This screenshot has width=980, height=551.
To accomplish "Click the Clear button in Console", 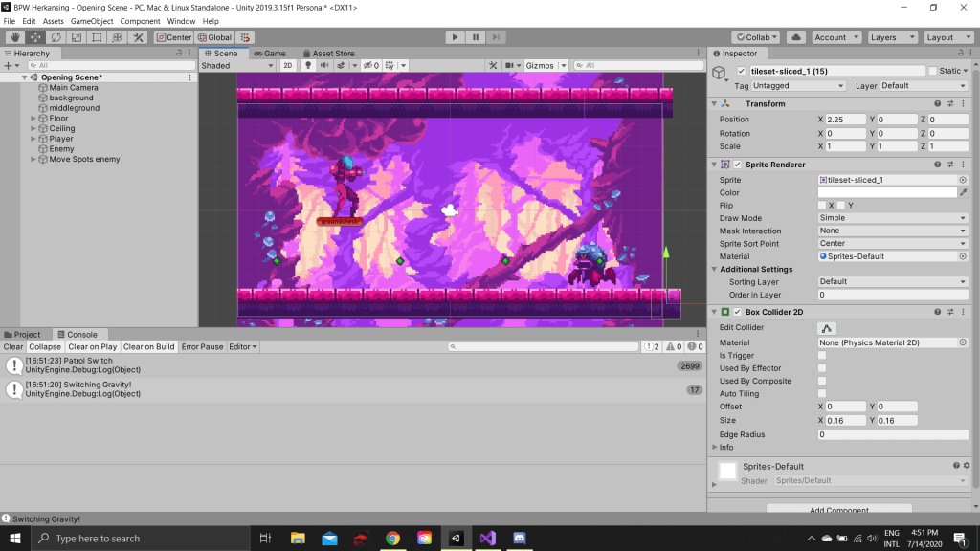I will [x=13, y=347].
